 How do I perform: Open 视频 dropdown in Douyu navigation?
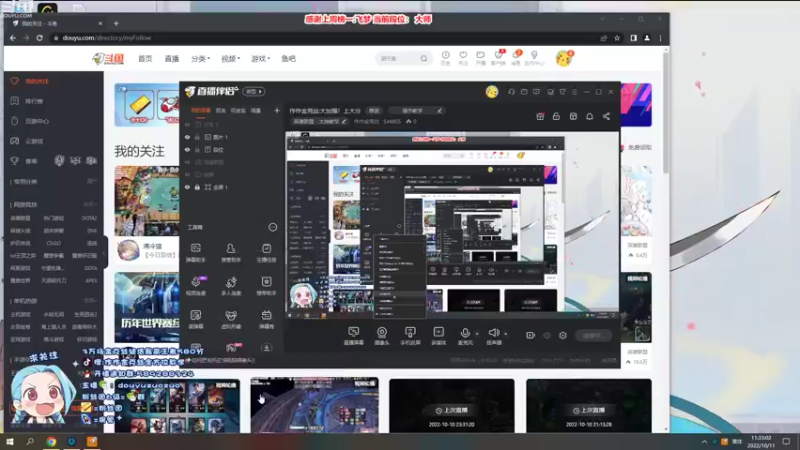click(x=231, y=59)
